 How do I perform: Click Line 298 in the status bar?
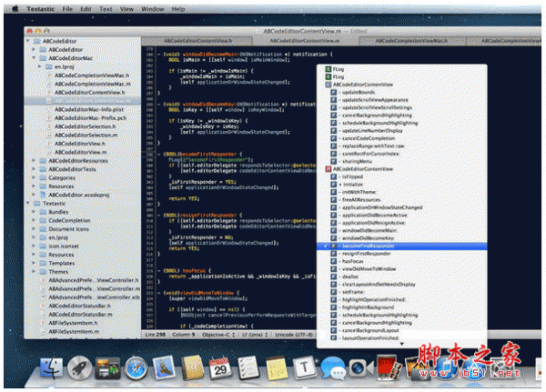pyautogui.click(x=156, y=335)
